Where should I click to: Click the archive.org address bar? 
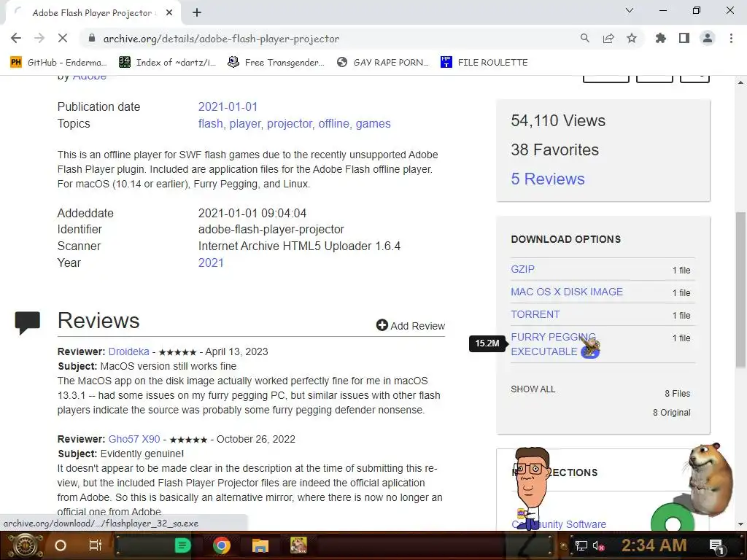point(221,39)
